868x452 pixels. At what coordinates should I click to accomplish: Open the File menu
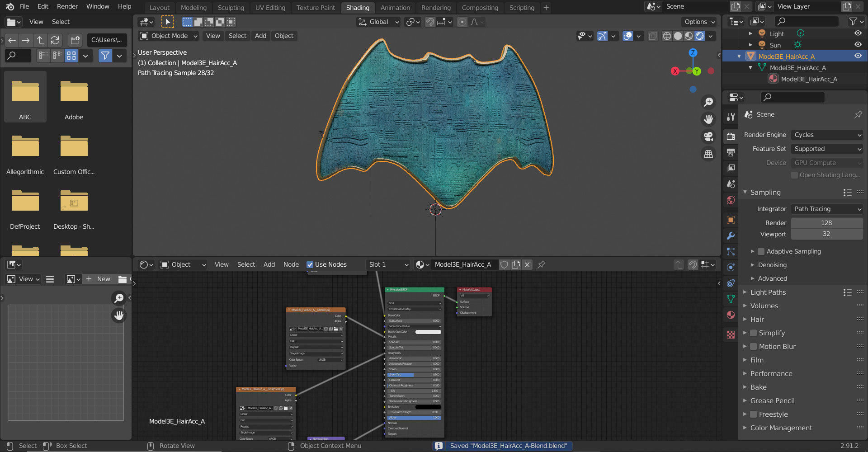[x=24, y=6]
